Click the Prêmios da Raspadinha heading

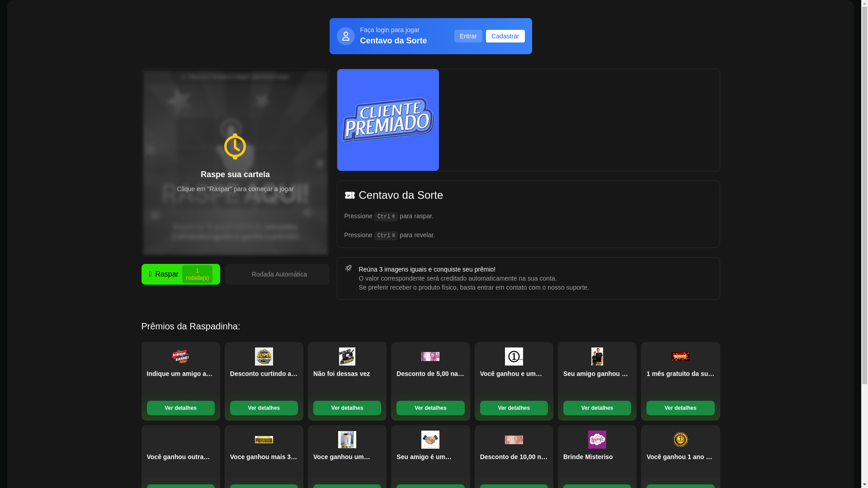click(190, 326)
